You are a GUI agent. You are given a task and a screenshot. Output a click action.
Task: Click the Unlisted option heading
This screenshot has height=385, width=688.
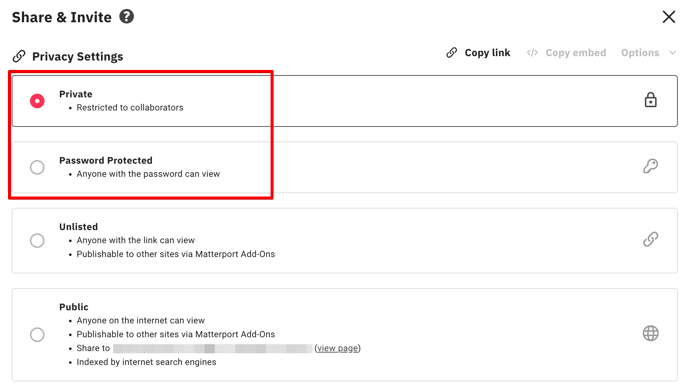point(79,227)
